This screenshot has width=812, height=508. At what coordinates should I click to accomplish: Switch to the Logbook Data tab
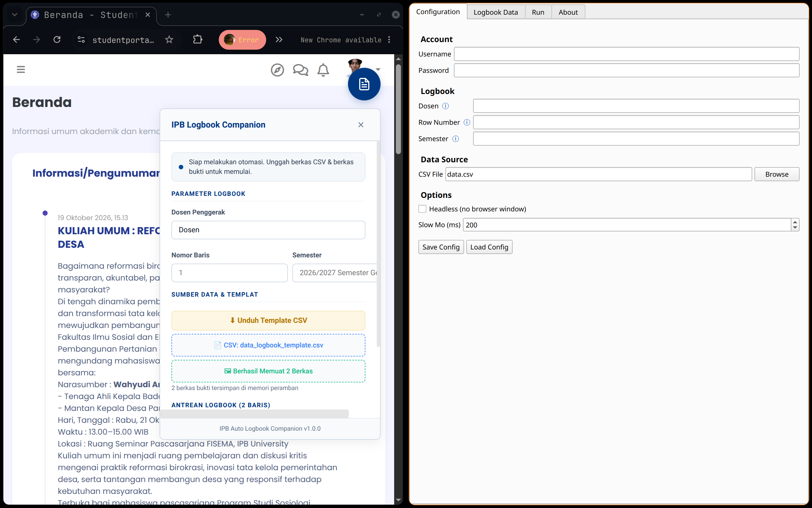click(x=496, y=12)
